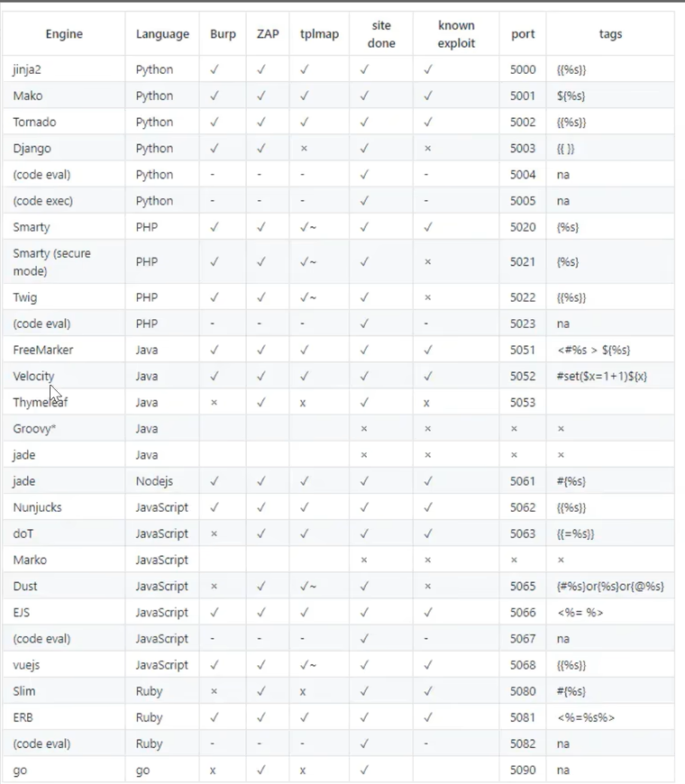Click the ZAP checkmark in the Dust row
685x784 pixels.
point(261,587)
